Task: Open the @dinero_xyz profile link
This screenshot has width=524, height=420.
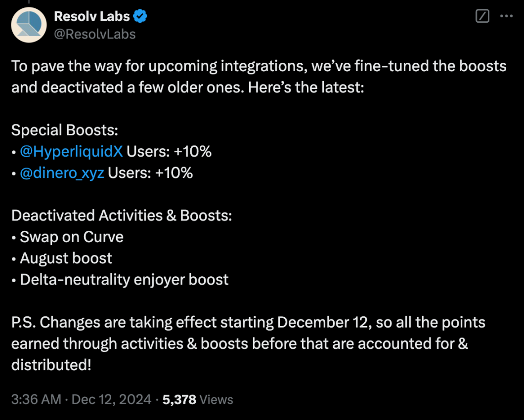Action: 62,172
